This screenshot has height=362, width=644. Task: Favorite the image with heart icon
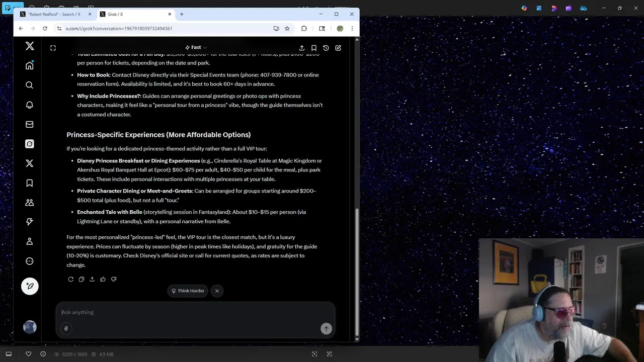(29, 354)
